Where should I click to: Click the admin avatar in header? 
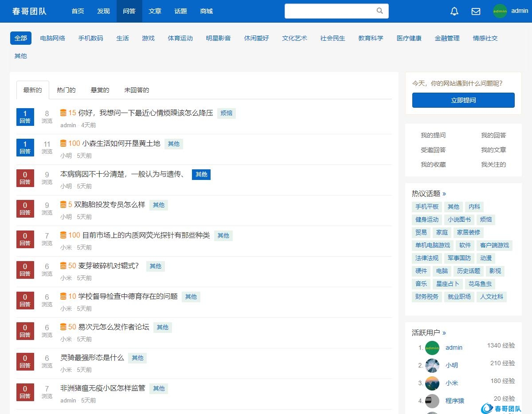point(500,11)
